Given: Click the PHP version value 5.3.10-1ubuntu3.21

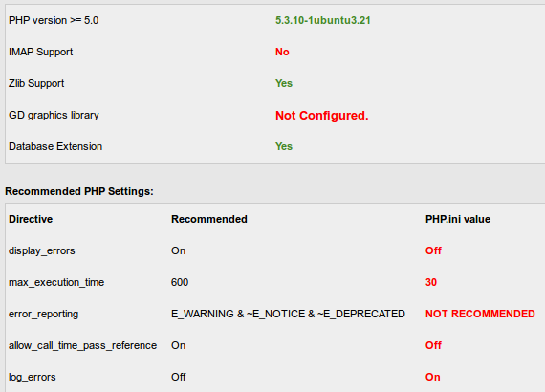Looking at the screenshot, I should [323, 20].
